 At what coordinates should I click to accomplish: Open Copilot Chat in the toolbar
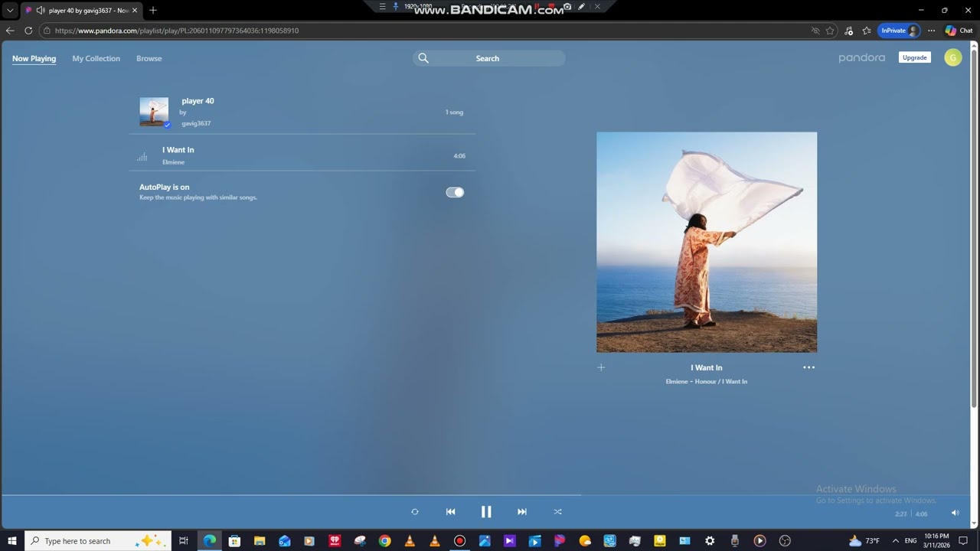(959, 31)
